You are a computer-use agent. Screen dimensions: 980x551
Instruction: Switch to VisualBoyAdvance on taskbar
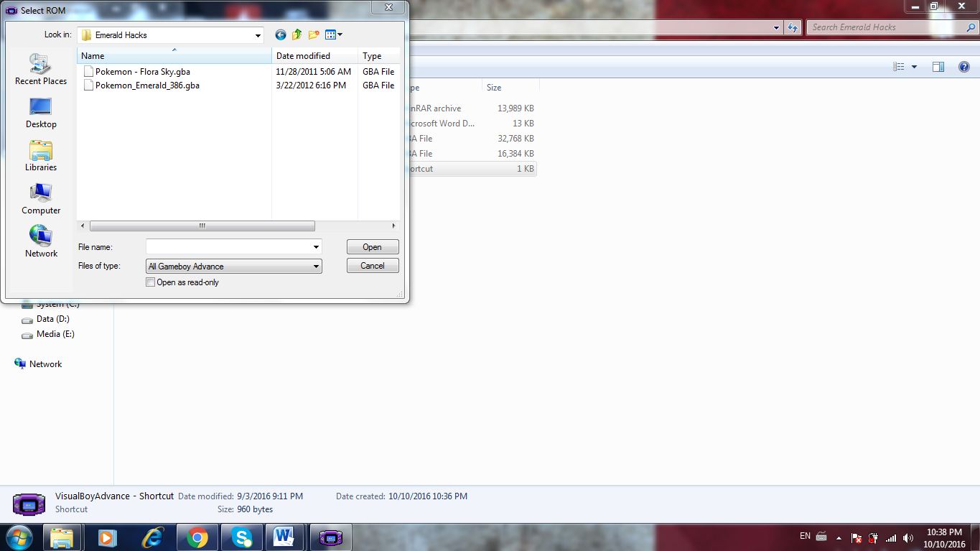[x=331, y=537]
